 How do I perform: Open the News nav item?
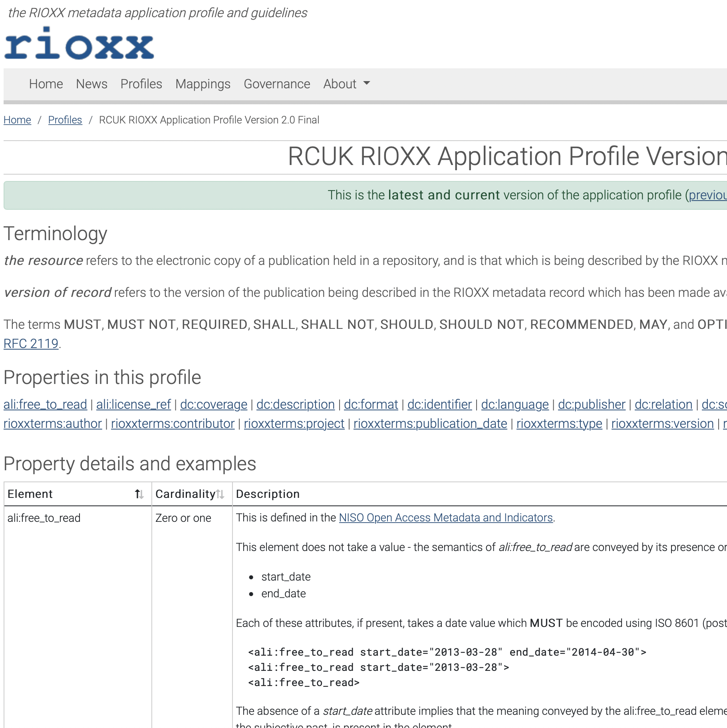91,84
